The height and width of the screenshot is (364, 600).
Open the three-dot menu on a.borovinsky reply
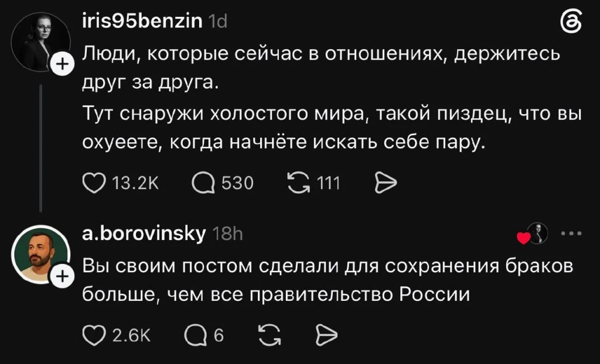point(571,233)
